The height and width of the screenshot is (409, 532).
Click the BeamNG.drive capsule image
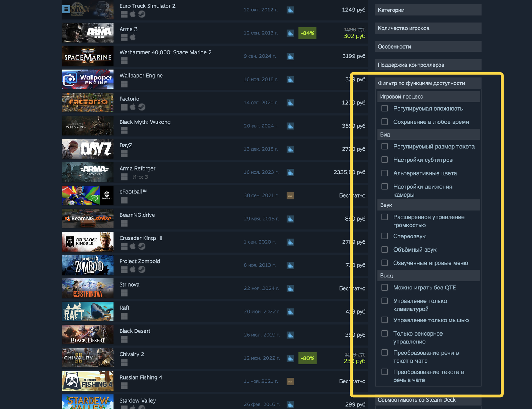[88, 219]
